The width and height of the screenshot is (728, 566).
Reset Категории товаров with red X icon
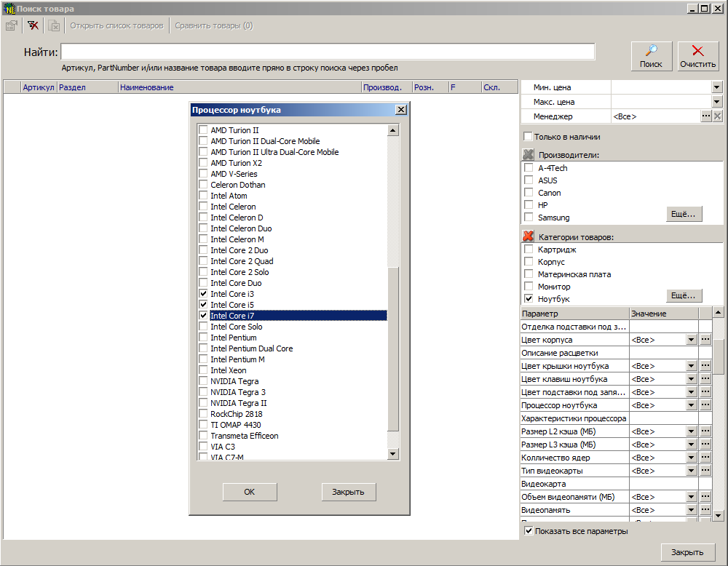(x=529, y=236)
